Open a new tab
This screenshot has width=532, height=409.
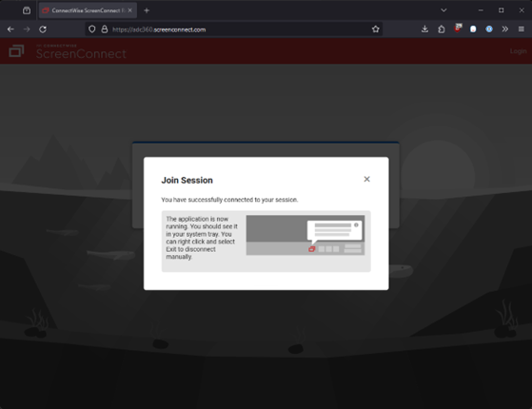click(147, 10)
